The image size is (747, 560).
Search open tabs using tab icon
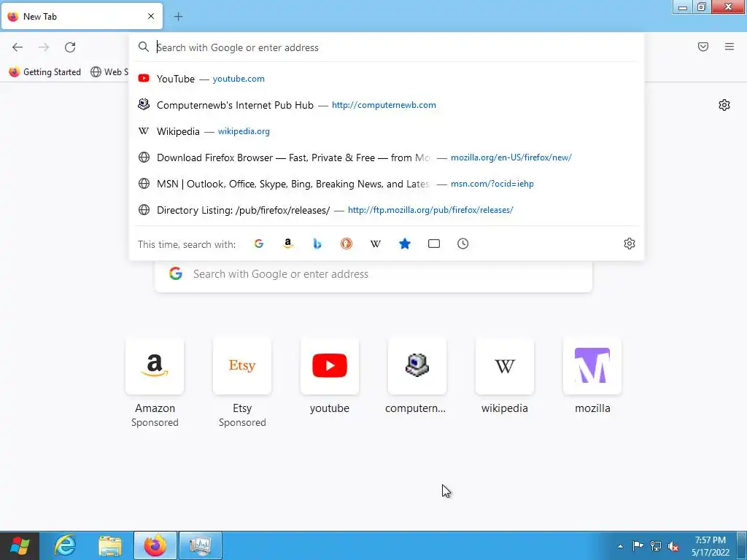[434, 244]
